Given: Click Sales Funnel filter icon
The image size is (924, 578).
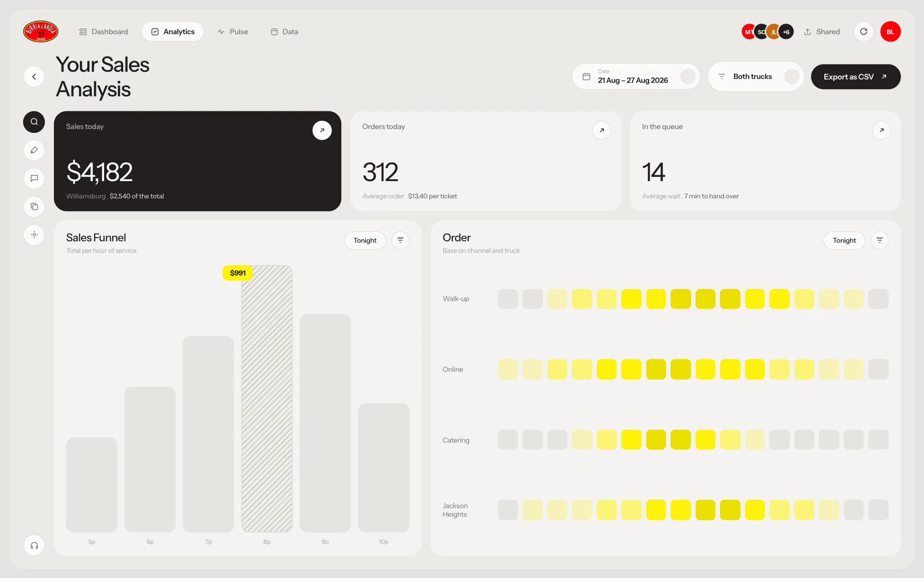Looking at the screenshot, I should [400, 240].
